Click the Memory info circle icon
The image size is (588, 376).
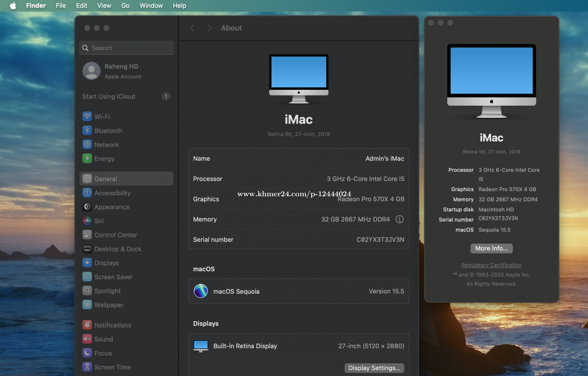coord(399,219)
